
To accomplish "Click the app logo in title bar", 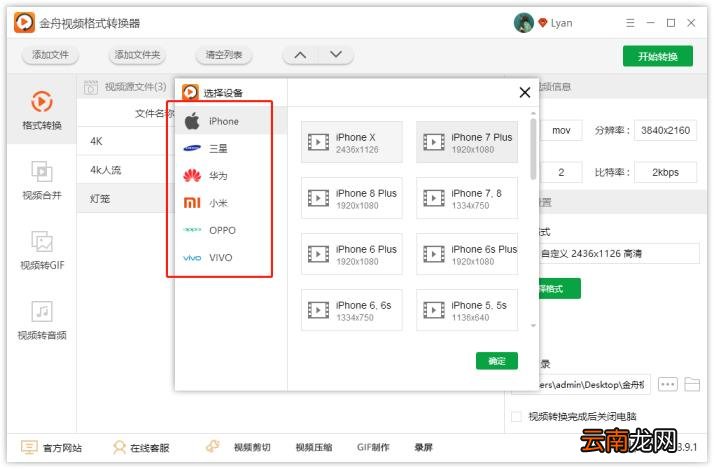I will tap(24, 23).
